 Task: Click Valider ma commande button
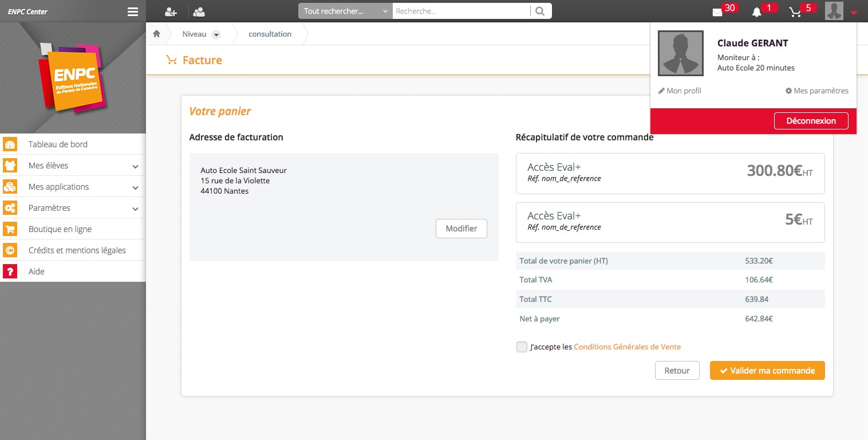(x=767, y=371)
